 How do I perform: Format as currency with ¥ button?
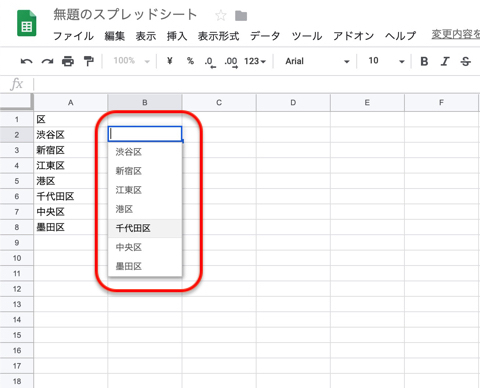[170, 61]
